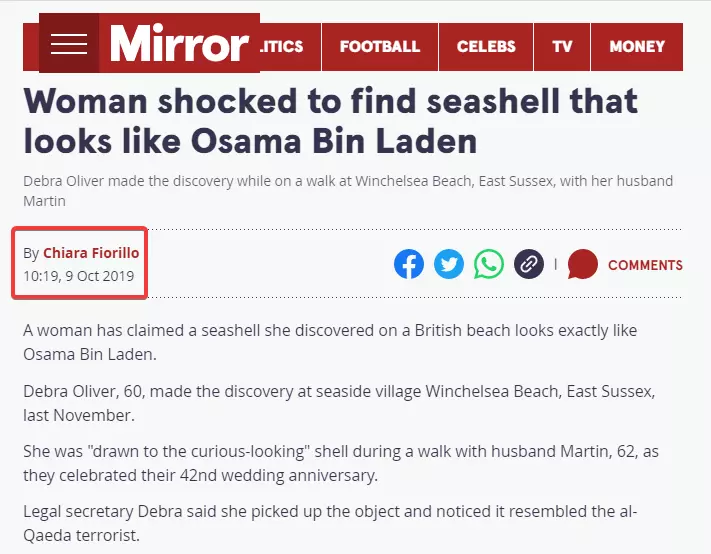Open the Celebs section
Viewport: 711px width, 554px height.
[x=486, y=47]
